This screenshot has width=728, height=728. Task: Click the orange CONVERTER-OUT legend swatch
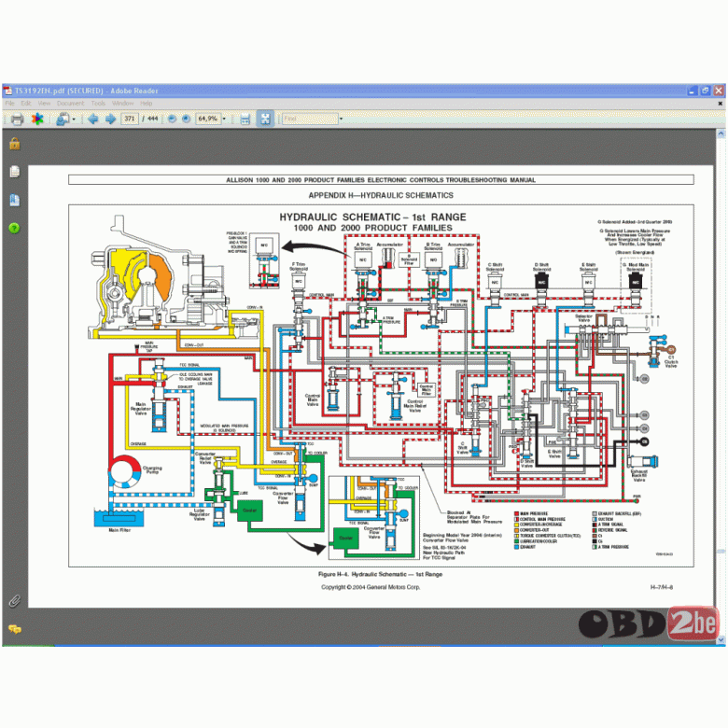click(516, 530)
